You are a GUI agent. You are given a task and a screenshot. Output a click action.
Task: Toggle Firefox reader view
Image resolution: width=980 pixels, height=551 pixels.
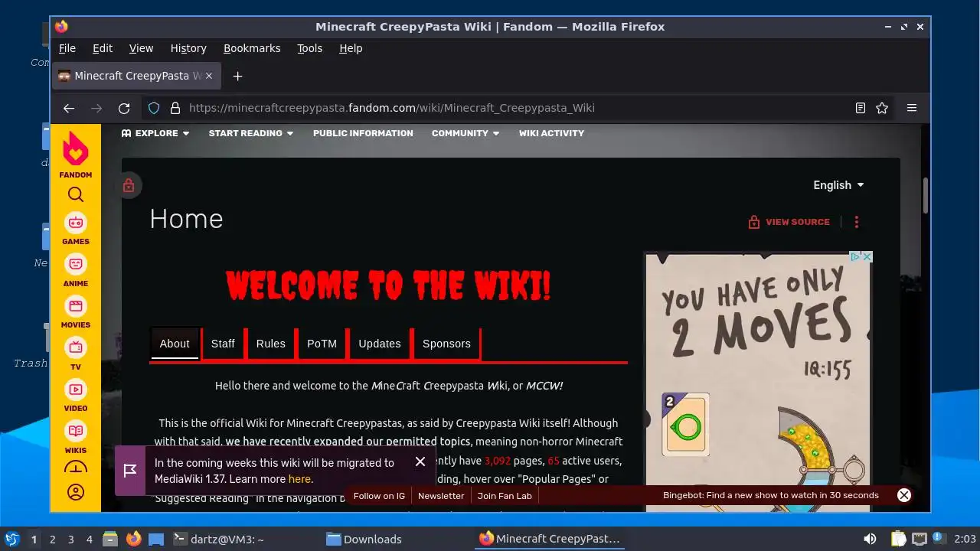point(861,108)
